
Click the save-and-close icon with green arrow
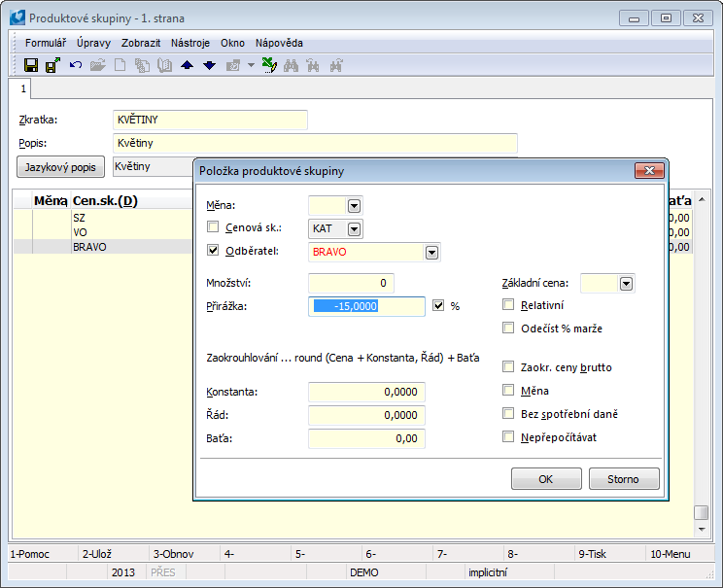(52, 65)
